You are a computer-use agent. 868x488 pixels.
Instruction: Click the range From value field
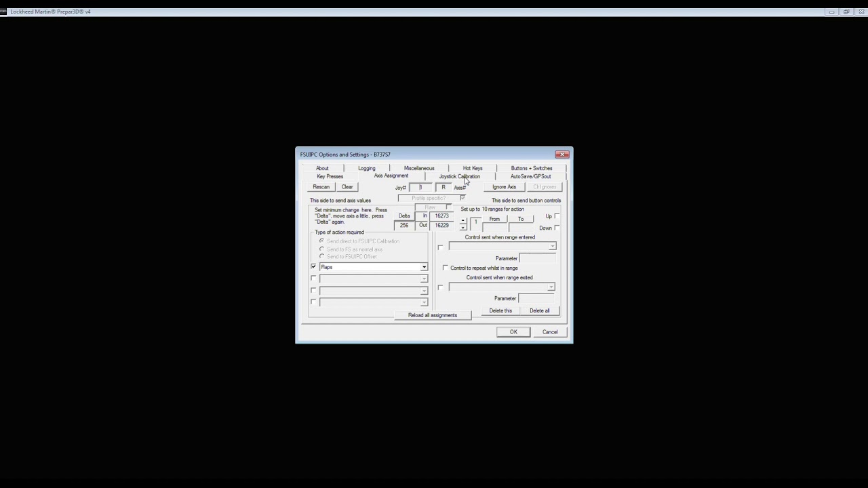pos(494,228)
